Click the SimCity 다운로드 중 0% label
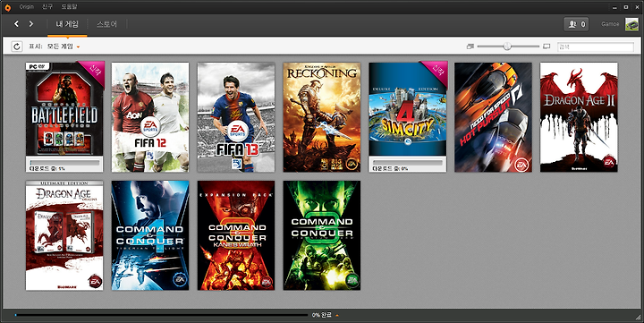This screenshot has height=323, width=644. (390, 168)
